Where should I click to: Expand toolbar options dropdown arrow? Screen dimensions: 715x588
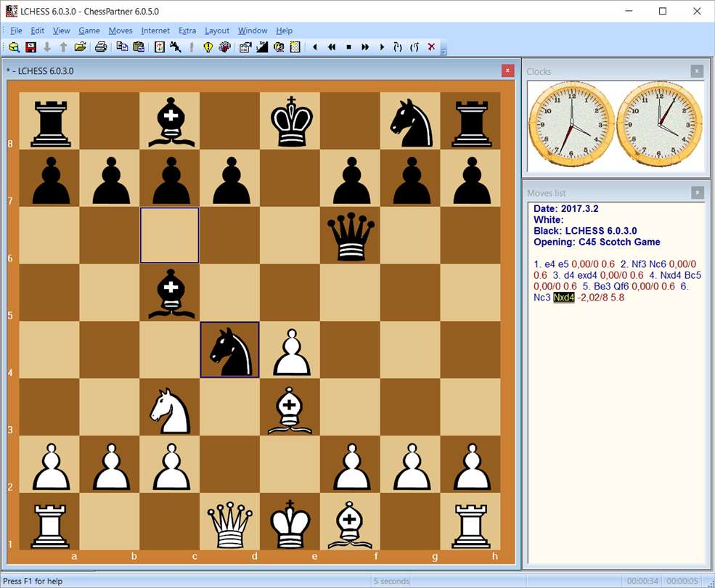pyautogui.click(x=444, y=51)
